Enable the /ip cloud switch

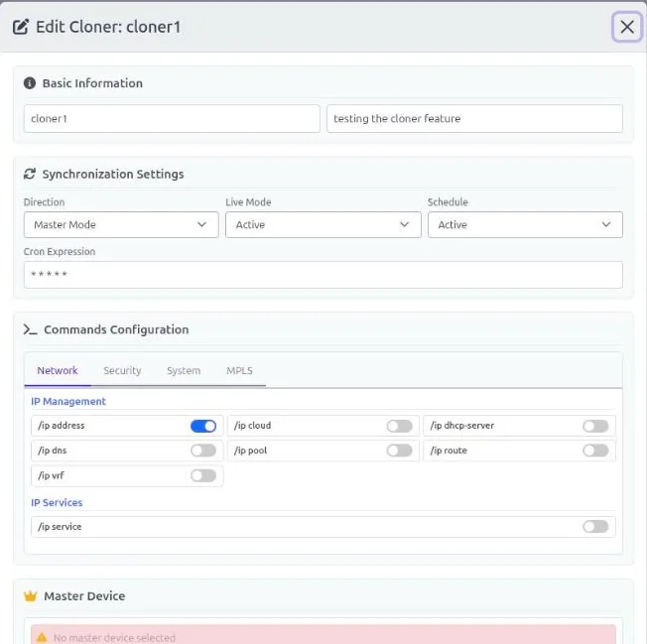coord(399,426)
